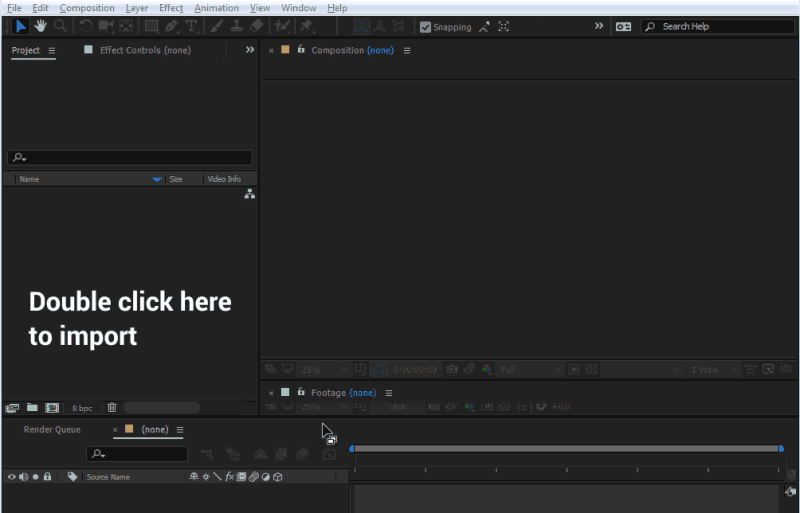Delete selected project items with trash icon
Screen dimensions: 800x513
112,407
